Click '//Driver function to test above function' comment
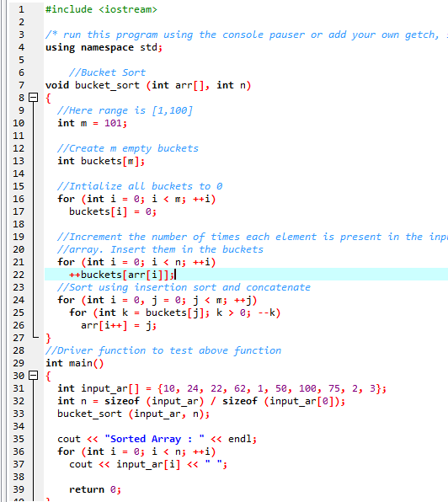This screenshot has height=502, width=448. coord(163,350)
